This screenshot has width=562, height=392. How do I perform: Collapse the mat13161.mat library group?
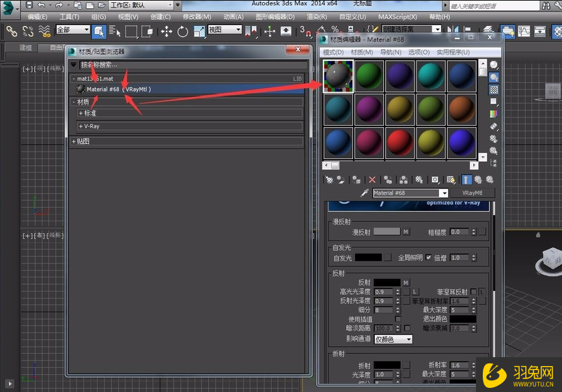pyautogui.click(x=74, y=79)
